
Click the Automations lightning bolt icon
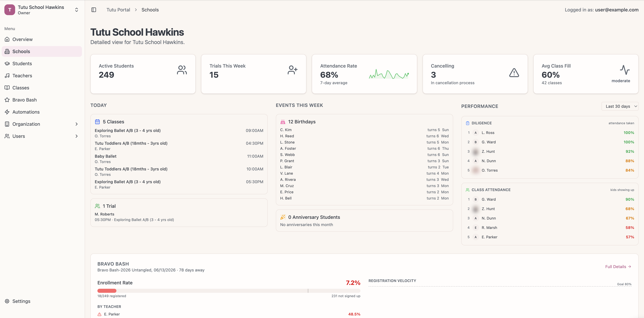point(7,112)
